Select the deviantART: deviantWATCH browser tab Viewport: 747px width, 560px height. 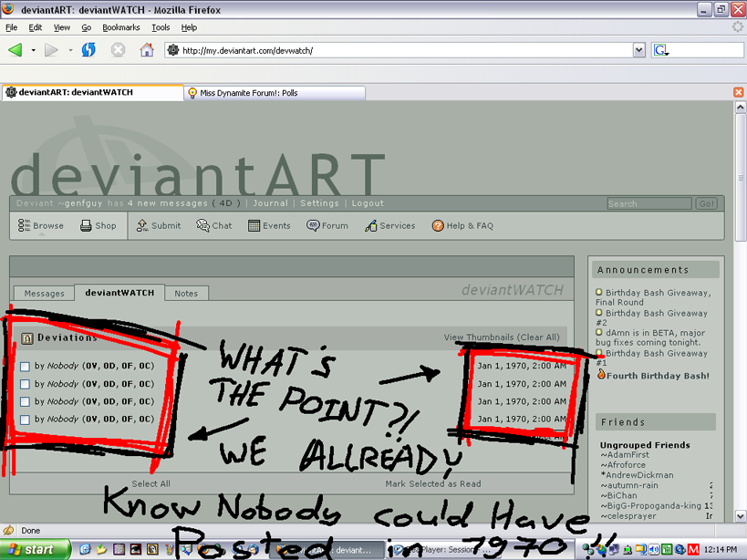click(x=92, y=92)
